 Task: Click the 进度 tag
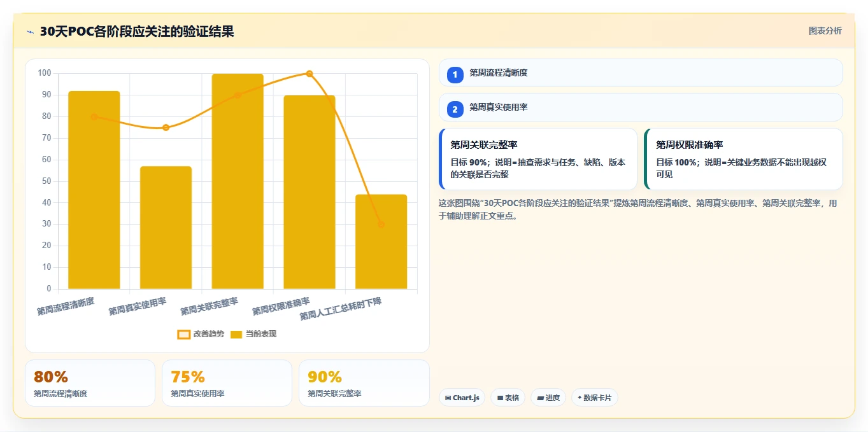click(x=548, y=398)
